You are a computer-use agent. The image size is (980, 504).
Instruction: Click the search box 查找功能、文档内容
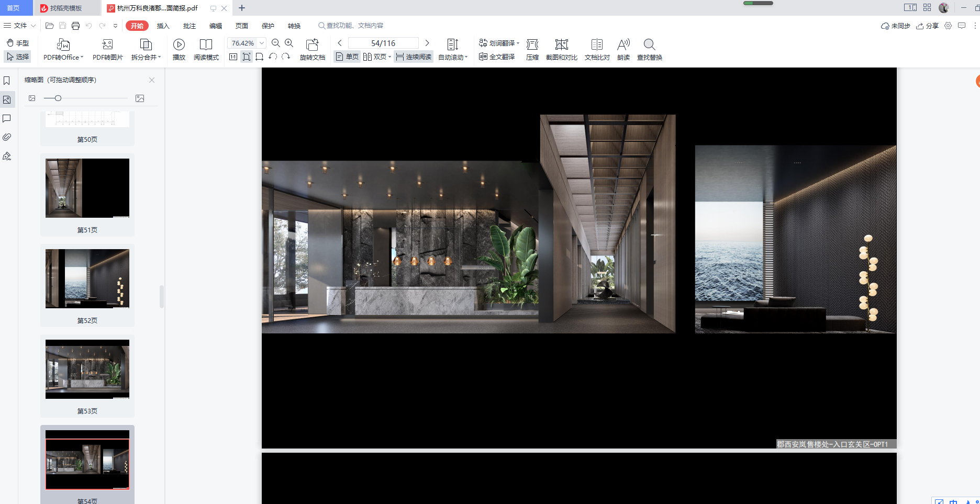pyautogui.click(x=351, y=26)
